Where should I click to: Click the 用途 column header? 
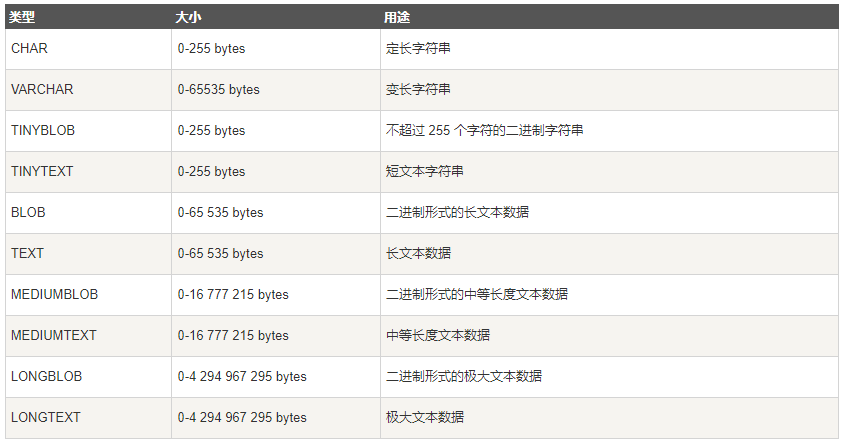tap(397, 17)
